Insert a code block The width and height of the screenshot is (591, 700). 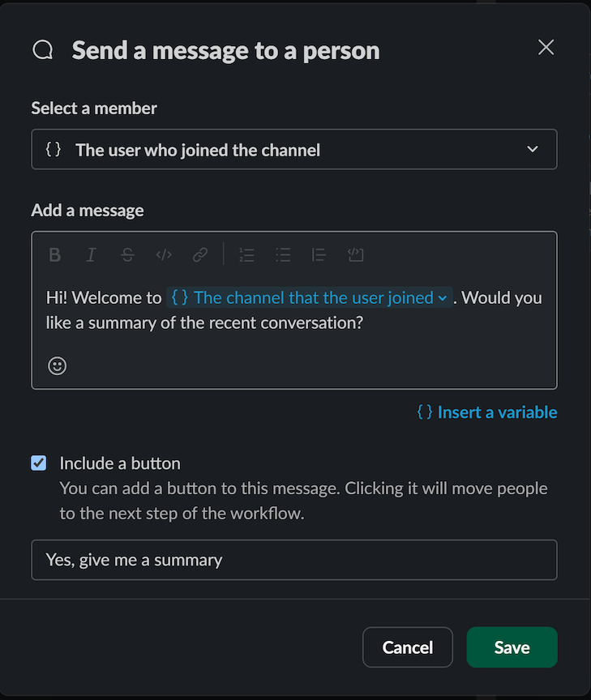(355, 254)
